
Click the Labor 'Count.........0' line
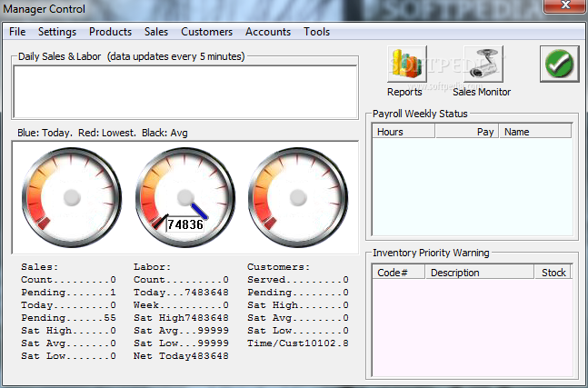click(x=181, y=280)
